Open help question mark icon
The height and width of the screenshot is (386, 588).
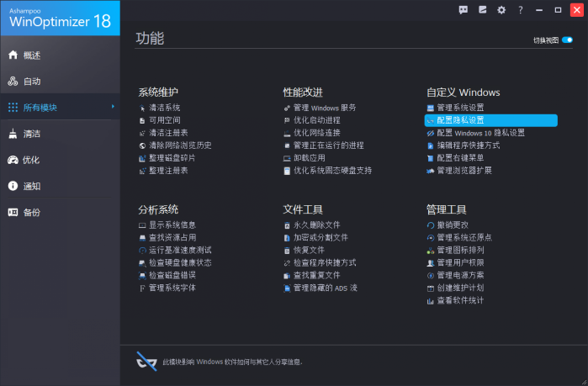click(x=520, y=10)
